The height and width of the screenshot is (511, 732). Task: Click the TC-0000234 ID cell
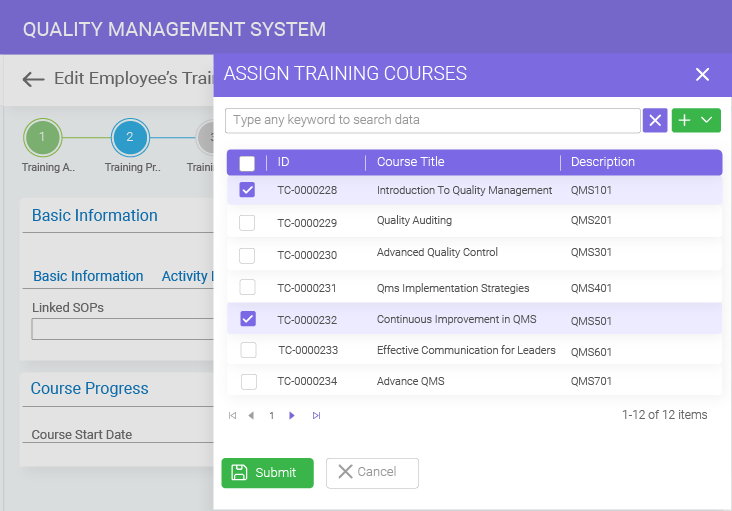pyautogui.click(x=307, y=381)
